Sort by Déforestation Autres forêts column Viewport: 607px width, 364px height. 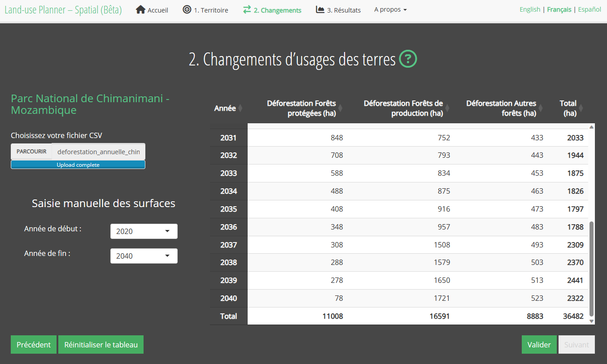coord(541,108)
